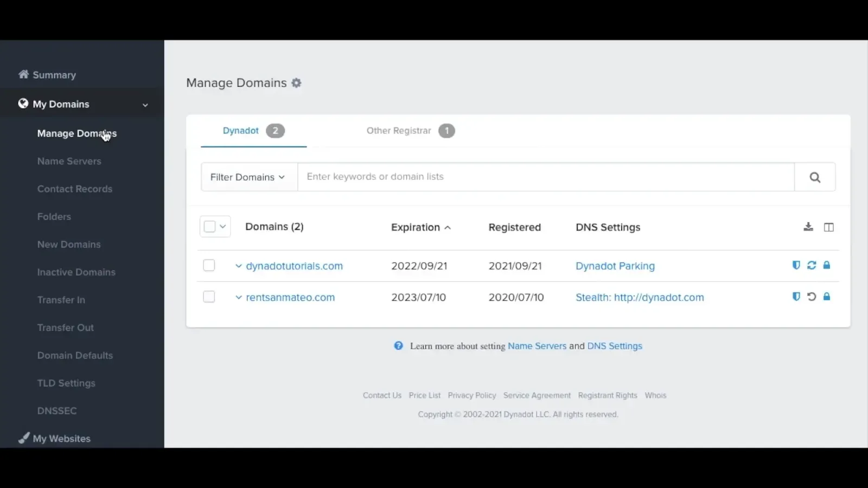Screen dimensions: 868x488
Task: Expand the dynadotutorials.com row chevron
Action: tap(239, 266)
